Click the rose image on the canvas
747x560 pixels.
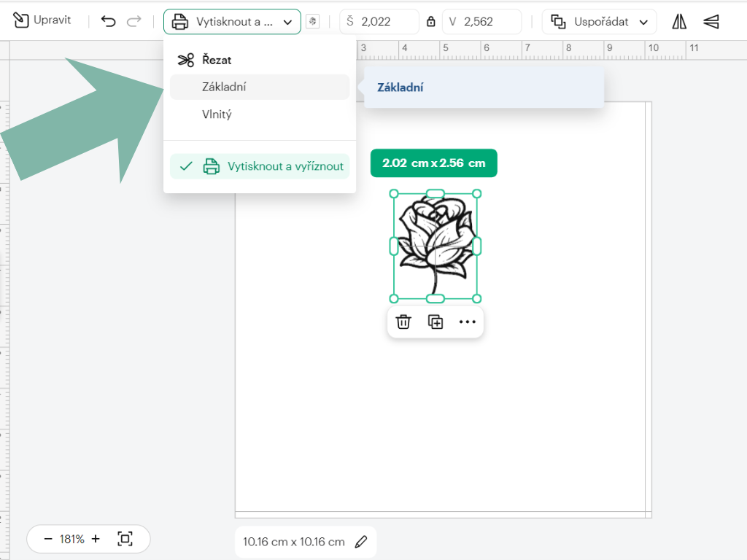(436, 246)
